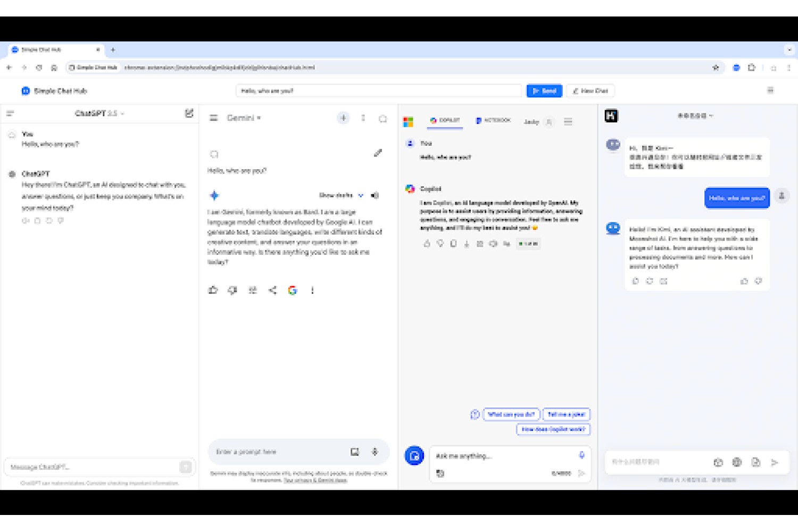Bookmark this page with star icon
This screenshot has width=798, height=532.
coord(716,68)
